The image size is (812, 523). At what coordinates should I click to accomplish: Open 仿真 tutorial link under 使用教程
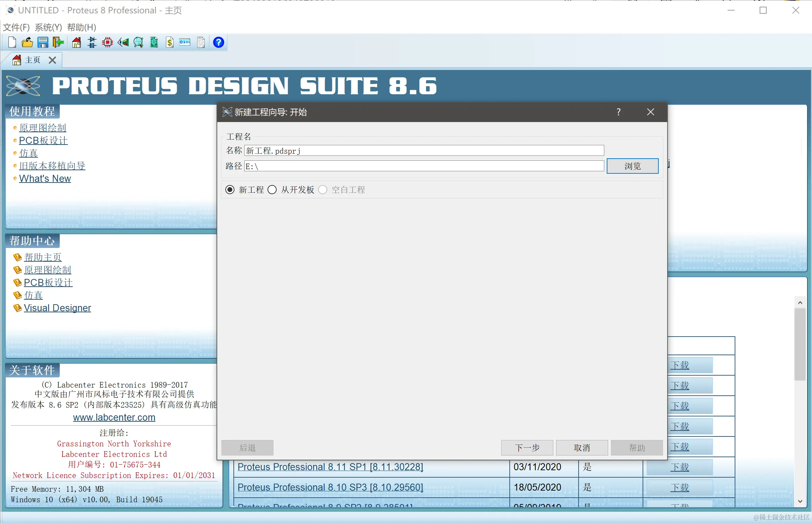(28, 153)
